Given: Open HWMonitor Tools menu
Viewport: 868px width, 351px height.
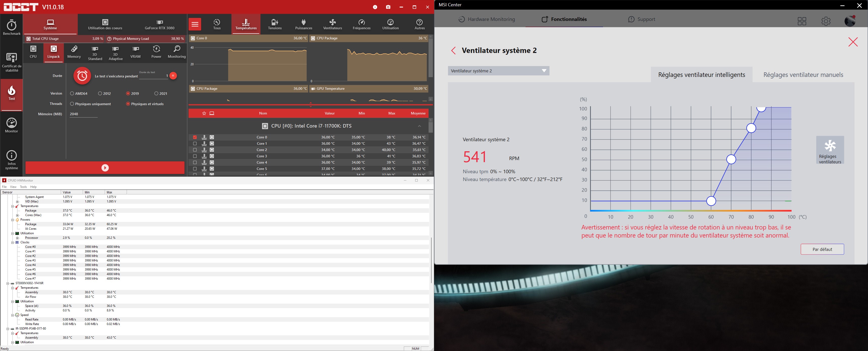Looking at the screenshot, I should 23,187.
